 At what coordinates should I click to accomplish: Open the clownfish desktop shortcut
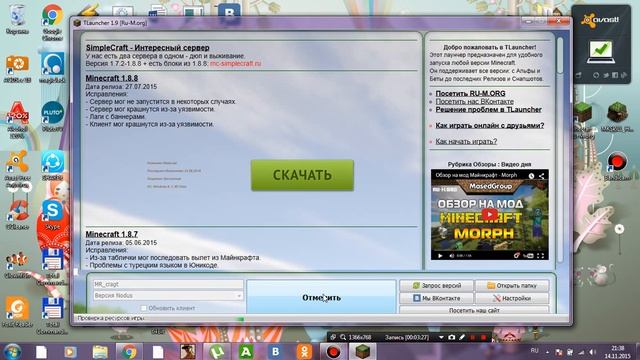[17, 264]
